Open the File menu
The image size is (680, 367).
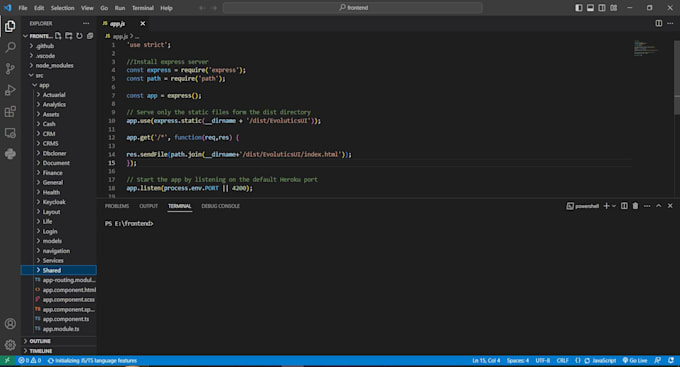point(23,8)
